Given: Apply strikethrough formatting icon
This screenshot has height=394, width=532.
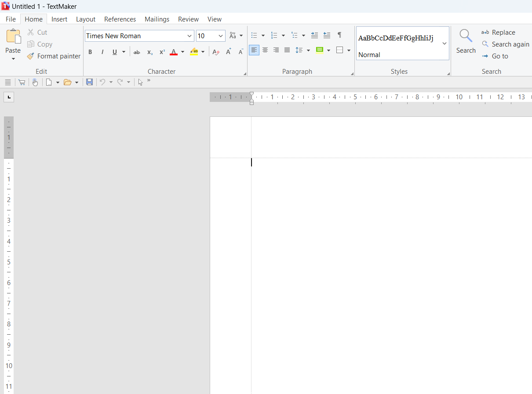Looking at the screenshot, I should 137,52.
